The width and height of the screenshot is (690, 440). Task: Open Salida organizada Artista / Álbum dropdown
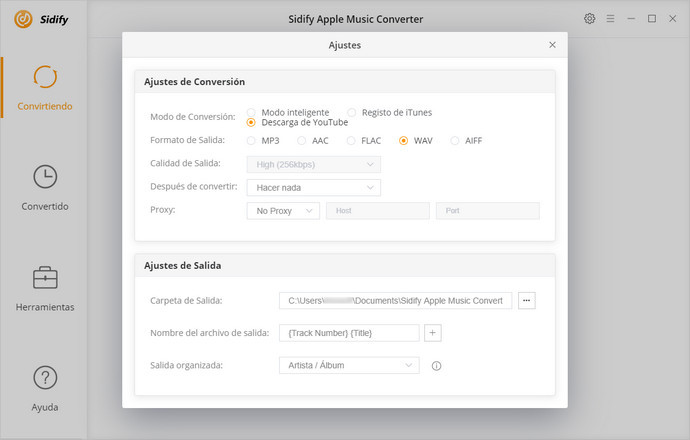point(349,365)
